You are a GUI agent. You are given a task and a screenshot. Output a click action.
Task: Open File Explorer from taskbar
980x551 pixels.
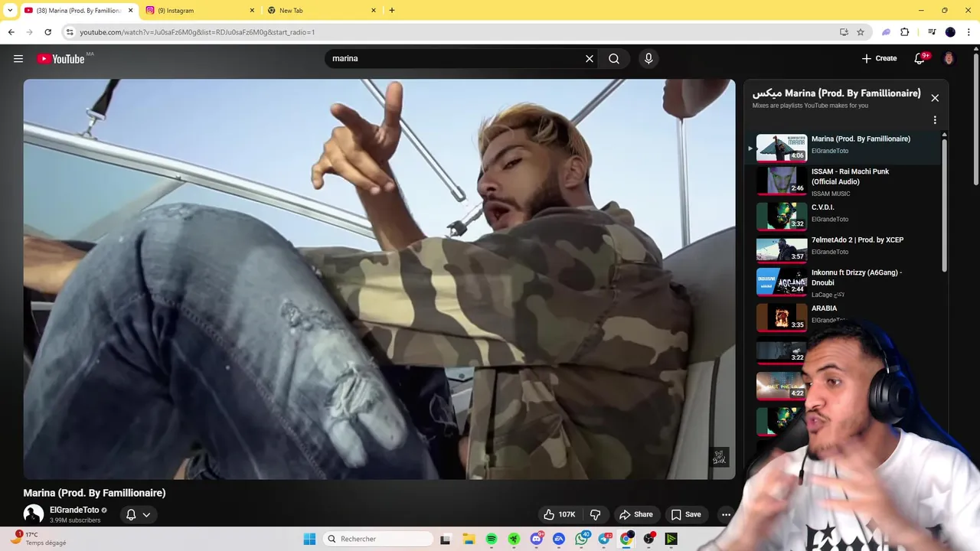click(x=469, y=539)
